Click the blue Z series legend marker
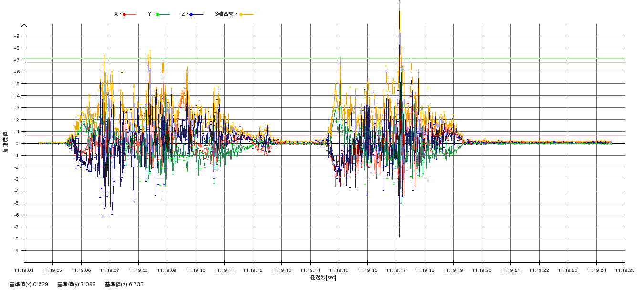The height and width of the screenshot is (291, 644). tap(191, 14)
